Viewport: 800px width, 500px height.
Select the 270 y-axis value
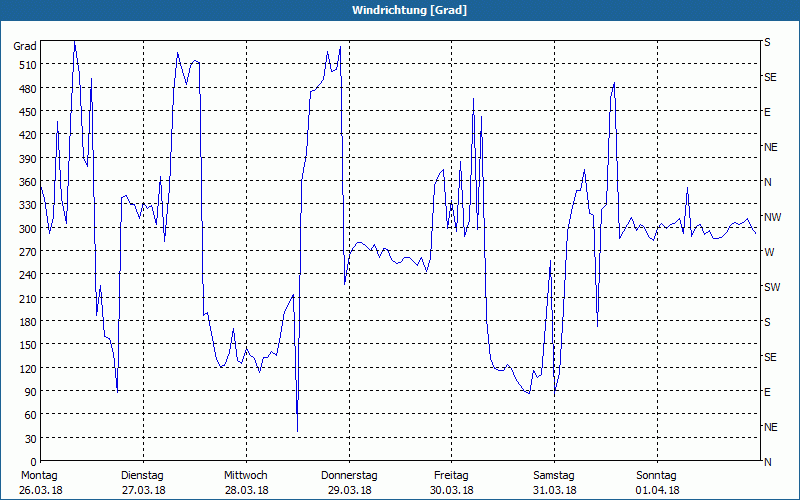pos(29,252)
